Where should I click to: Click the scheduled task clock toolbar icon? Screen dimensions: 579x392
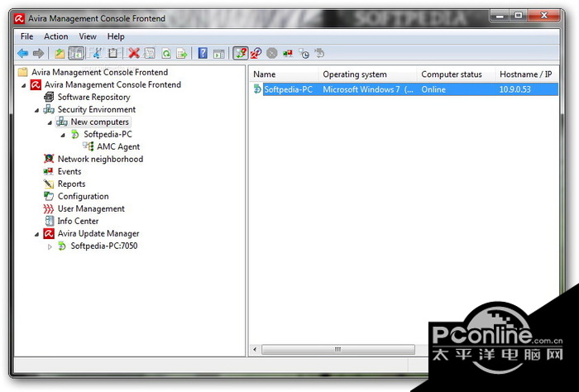[x=304, y=54]
